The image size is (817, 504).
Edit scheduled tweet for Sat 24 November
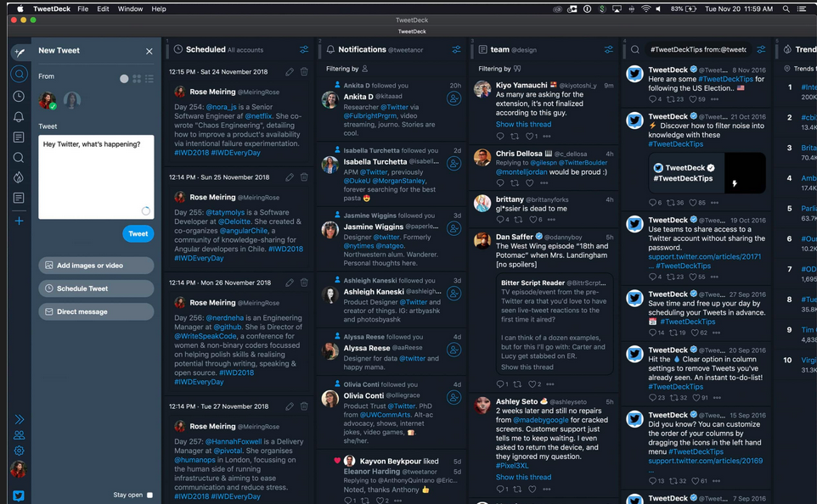pyautogui.click(x=290, y=72)
